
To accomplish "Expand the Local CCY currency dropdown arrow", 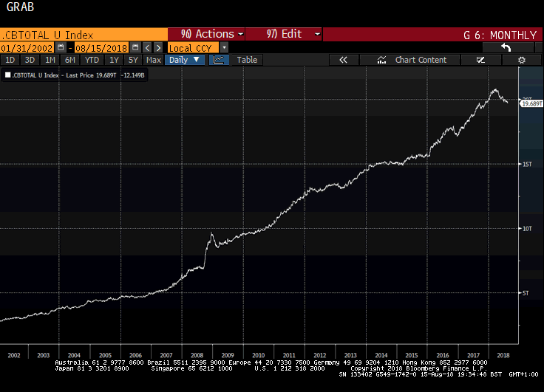I will [x=224, y=47].
